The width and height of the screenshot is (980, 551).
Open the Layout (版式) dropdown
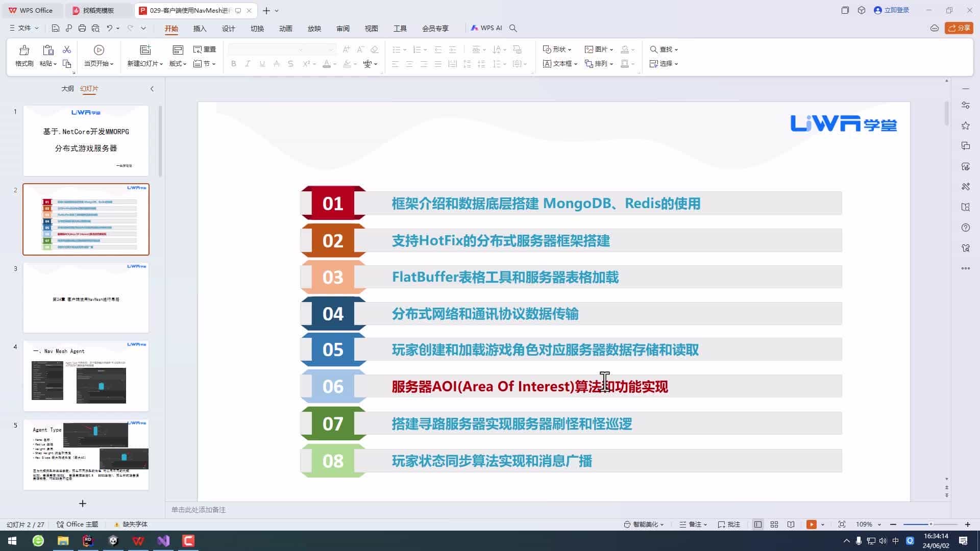click(178, 64)
